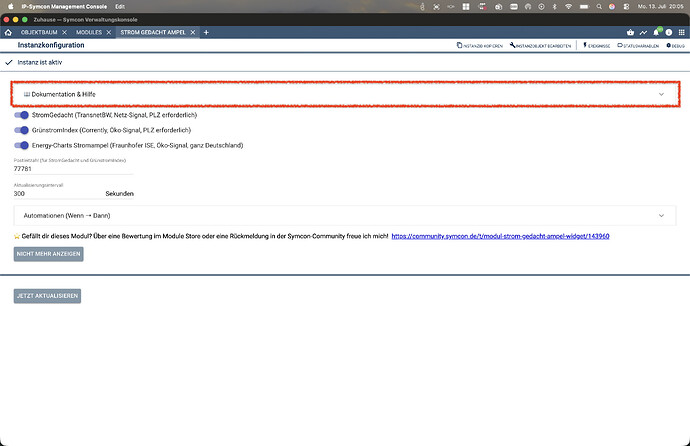
Task: Open Siri icon in menu bar
Action: coord(612,7)
